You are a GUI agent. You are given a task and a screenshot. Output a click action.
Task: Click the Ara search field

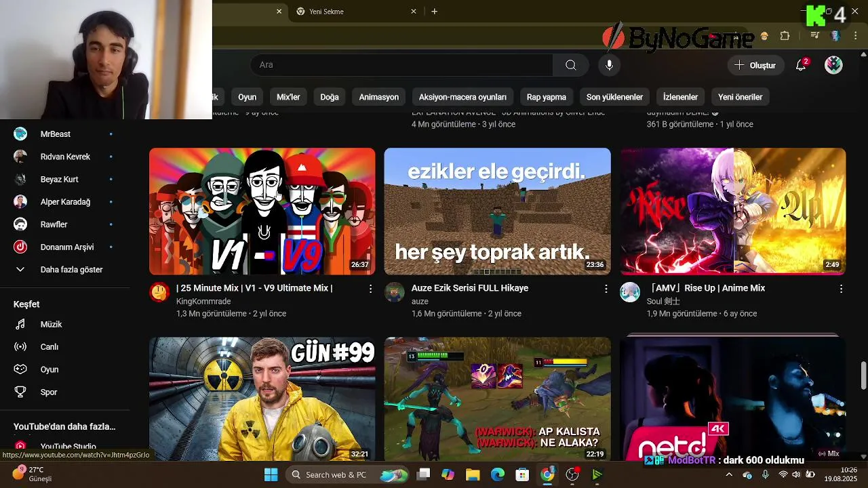tap(401, 65)
